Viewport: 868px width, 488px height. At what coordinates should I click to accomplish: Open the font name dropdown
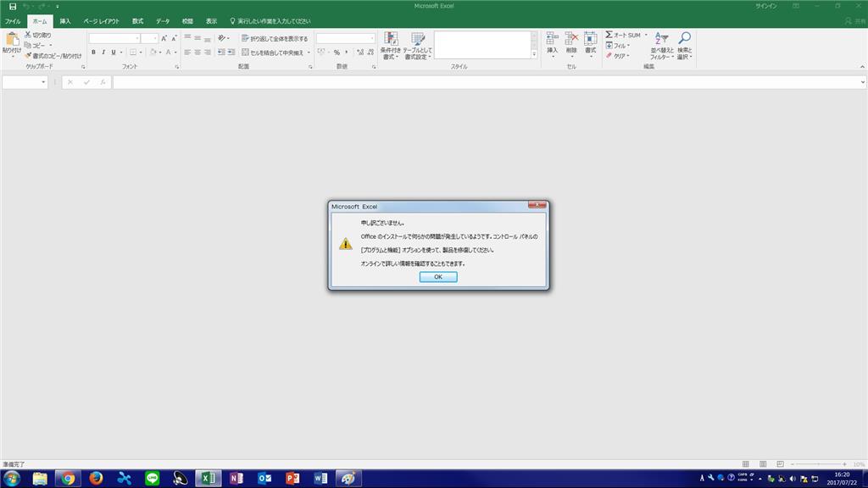pos(137,38)
